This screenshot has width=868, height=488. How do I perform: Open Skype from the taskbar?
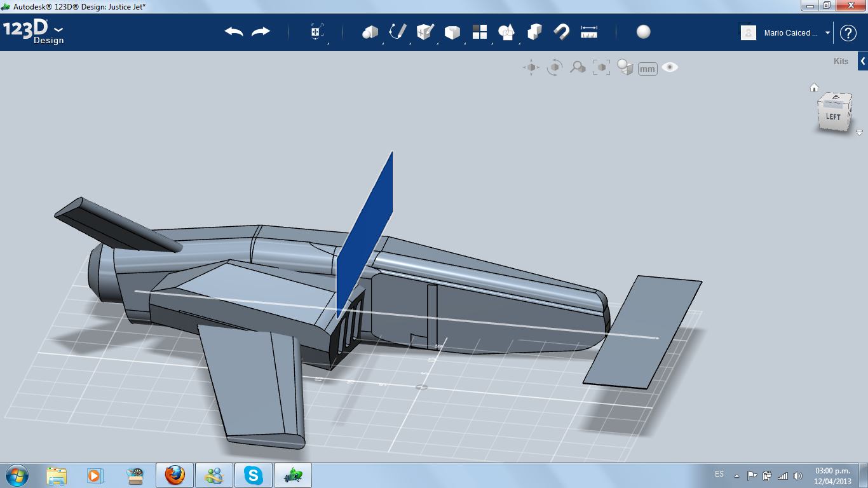254,475
